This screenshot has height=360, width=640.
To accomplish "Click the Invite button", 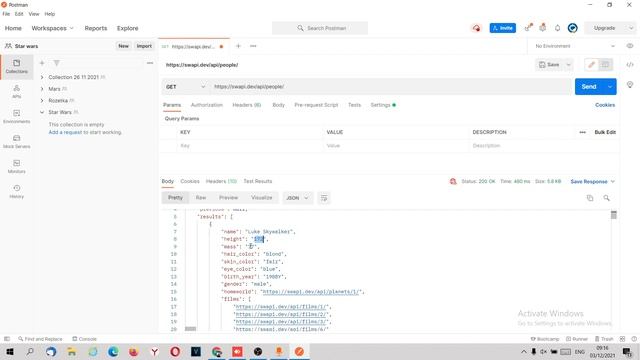I will tap(502, 28).
